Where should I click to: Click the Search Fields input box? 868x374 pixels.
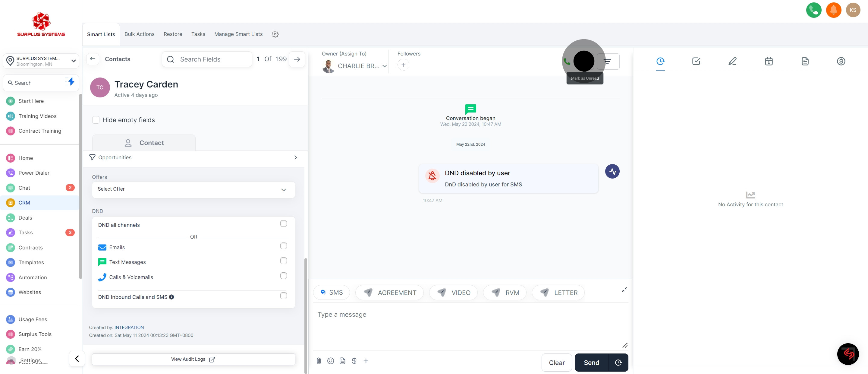tap(212, 59)
